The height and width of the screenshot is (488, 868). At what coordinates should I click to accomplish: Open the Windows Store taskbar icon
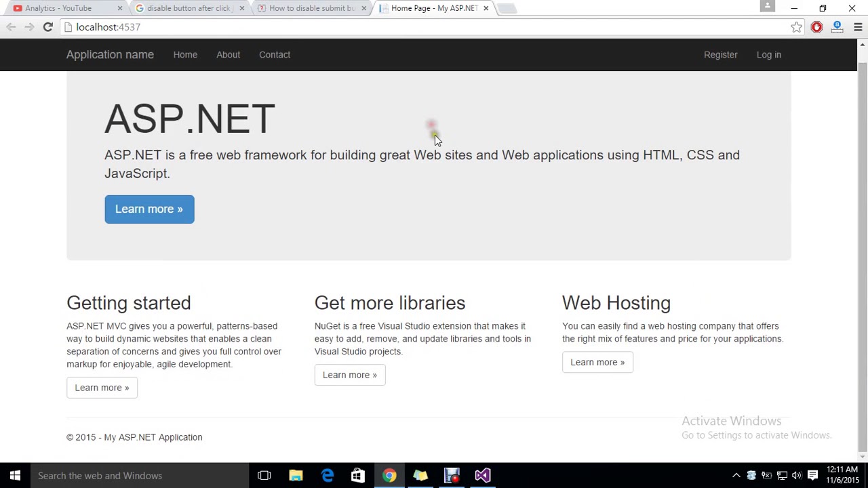pyautogui.click(x=358, y=475)
